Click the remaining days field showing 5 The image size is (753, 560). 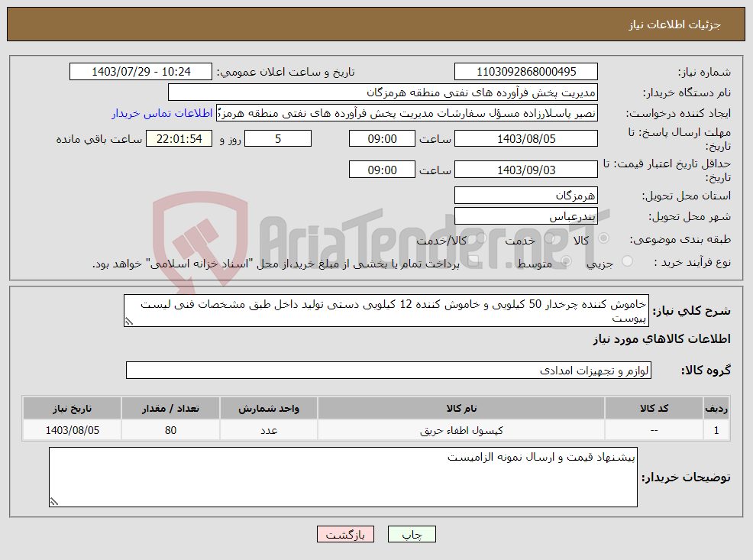tap(278, 139)
